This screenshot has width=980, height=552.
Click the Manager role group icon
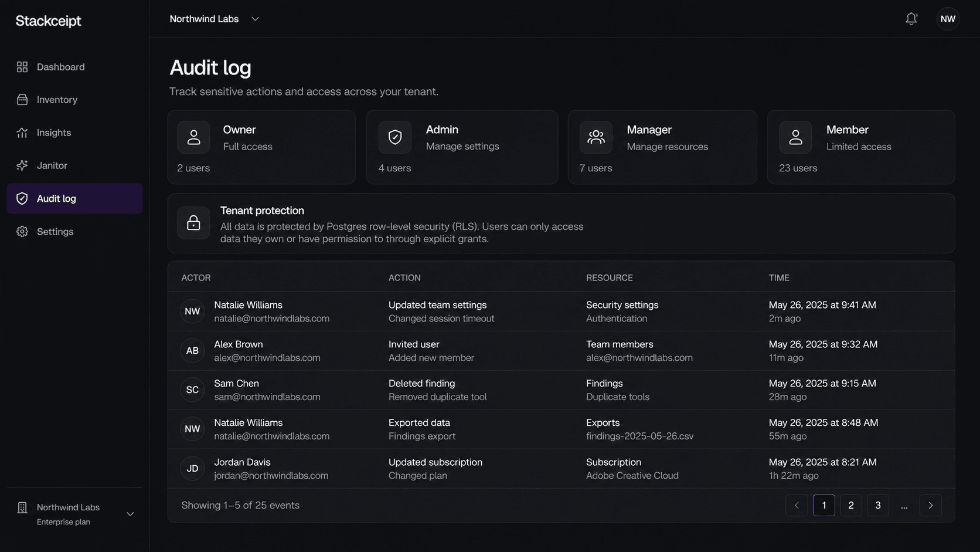pos(596,137)
